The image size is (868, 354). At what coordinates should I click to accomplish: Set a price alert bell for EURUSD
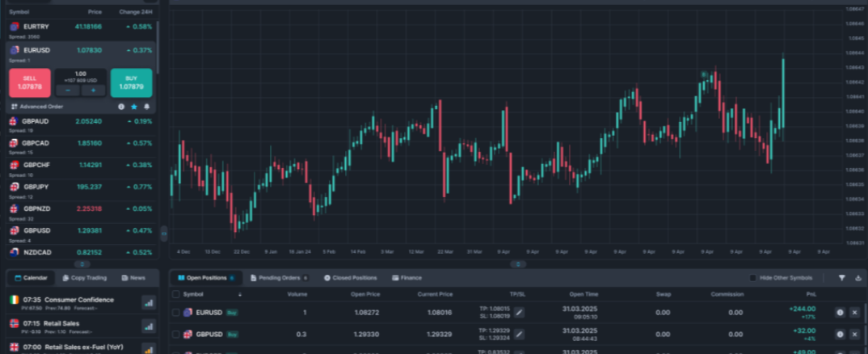coord(147,107)
